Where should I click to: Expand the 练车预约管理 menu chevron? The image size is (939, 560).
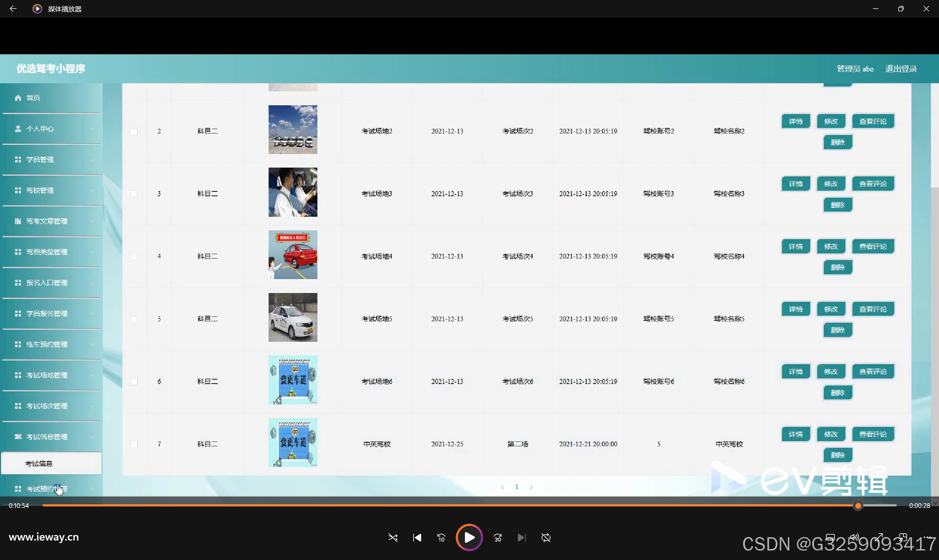92,344
